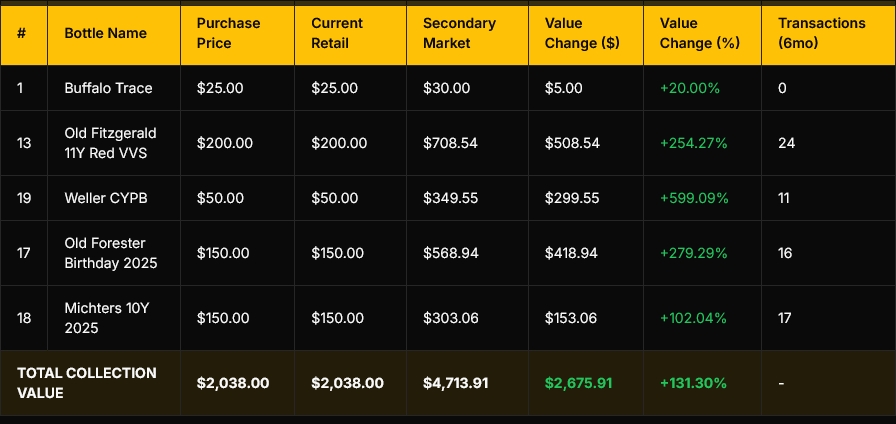Click the +599.09% value change cell
This screenshot has width=896, height=424.
tap(694, 198)
